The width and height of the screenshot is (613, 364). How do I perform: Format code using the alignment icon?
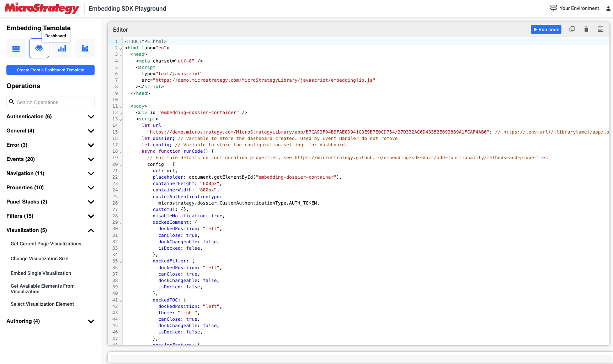pyautogui.click(x=600, y=29)
